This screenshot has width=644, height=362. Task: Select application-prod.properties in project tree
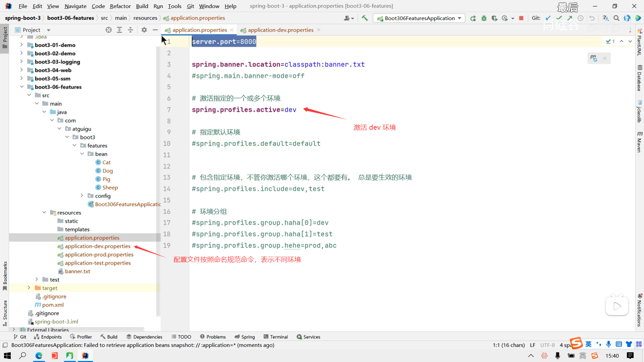pos(99,255)
